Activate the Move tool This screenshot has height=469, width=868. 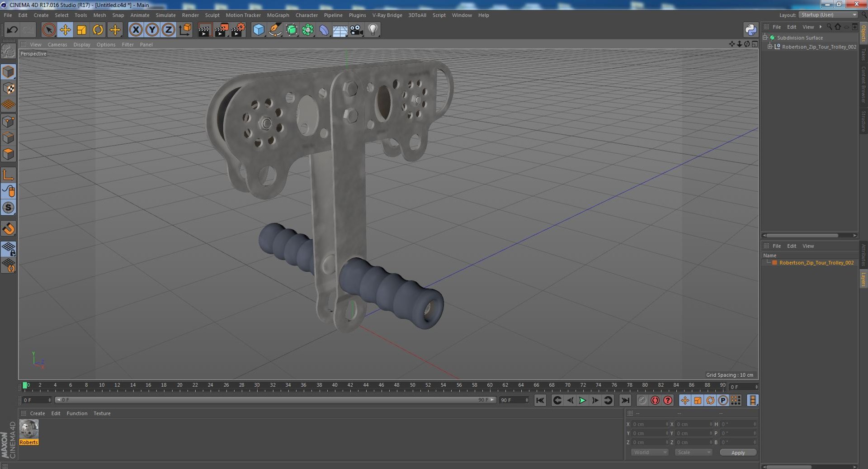(65, 30)
